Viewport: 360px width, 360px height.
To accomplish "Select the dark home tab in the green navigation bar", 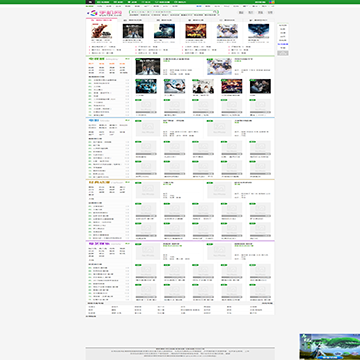I will pyautogui.click(x=90, y=2).
